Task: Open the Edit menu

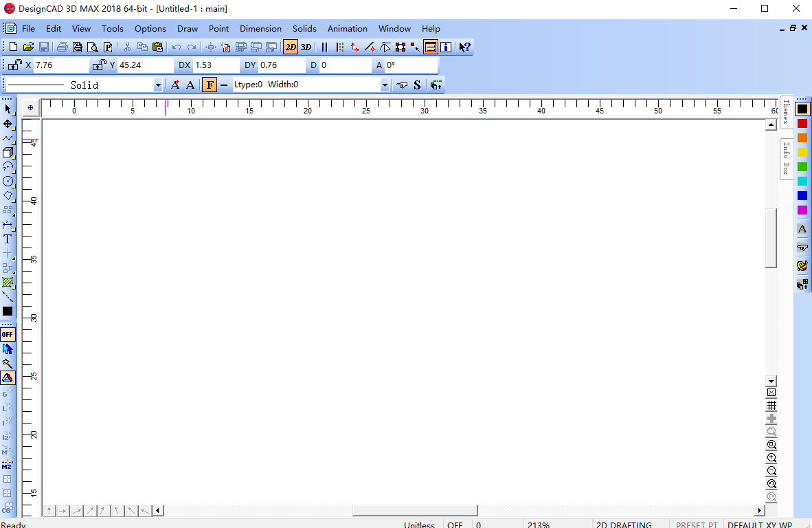Action: [54, 28]
